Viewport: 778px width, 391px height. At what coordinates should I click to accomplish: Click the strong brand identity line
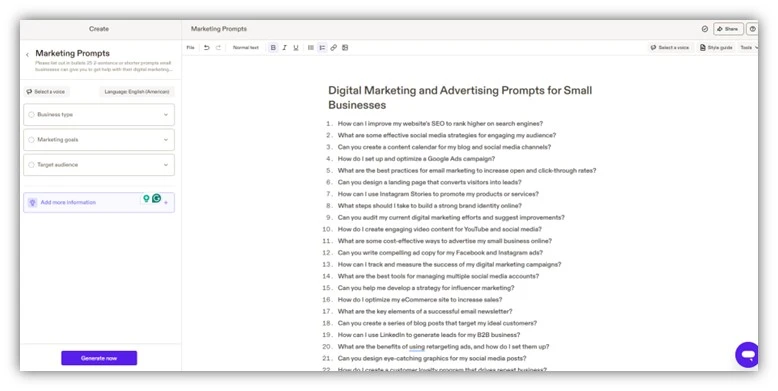(x=429, y=206)
